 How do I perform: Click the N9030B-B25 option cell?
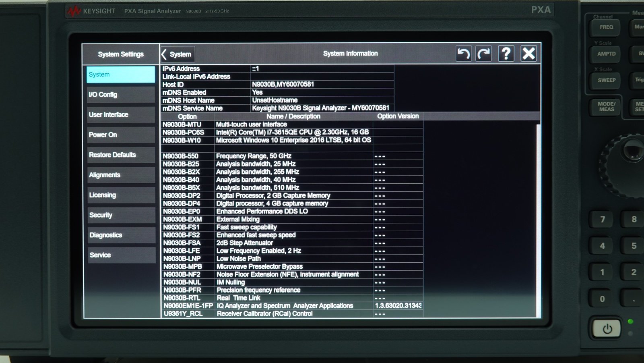(x=188, y=164)
